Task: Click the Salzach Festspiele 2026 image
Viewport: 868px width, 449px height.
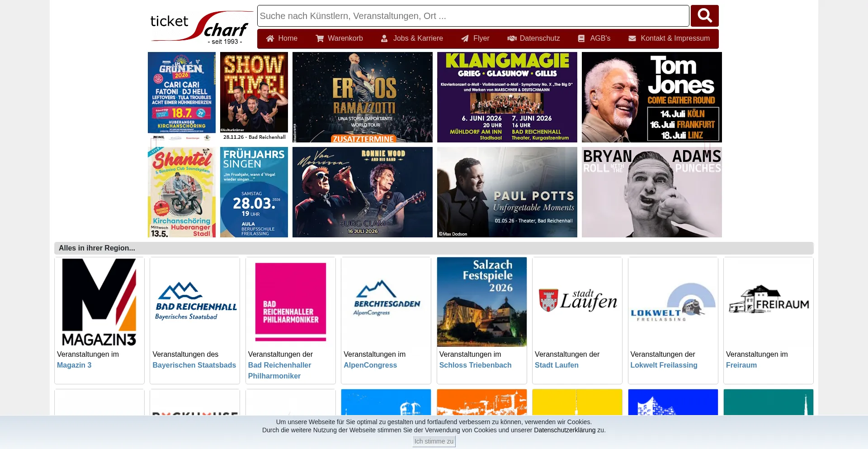Action: click(x=482, y=302)
